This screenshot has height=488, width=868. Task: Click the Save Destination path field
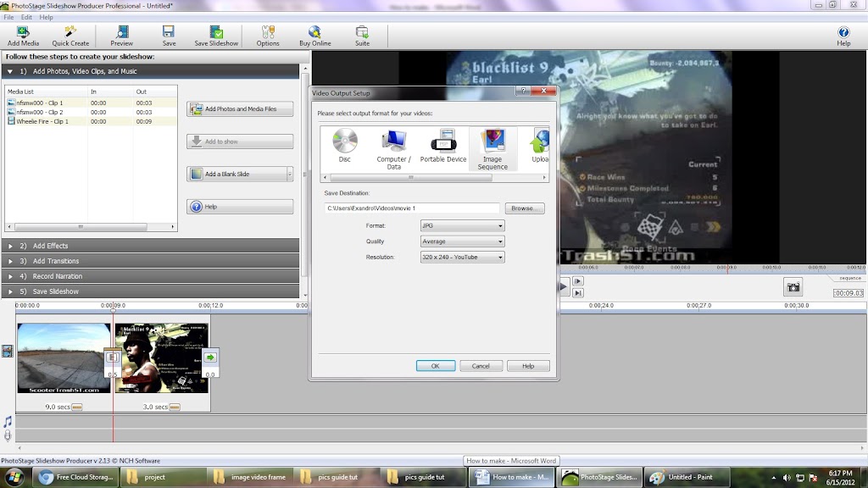(412, 208)
